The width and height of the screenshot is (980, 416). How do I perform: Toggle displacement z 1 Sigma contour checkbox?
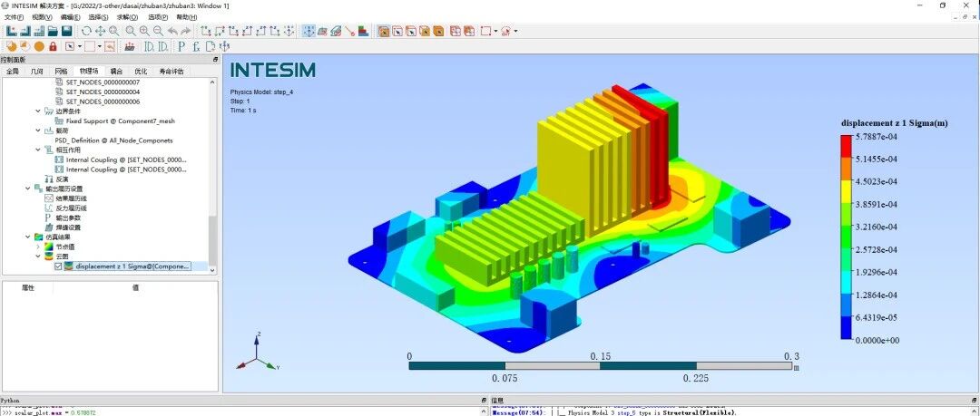59,266
